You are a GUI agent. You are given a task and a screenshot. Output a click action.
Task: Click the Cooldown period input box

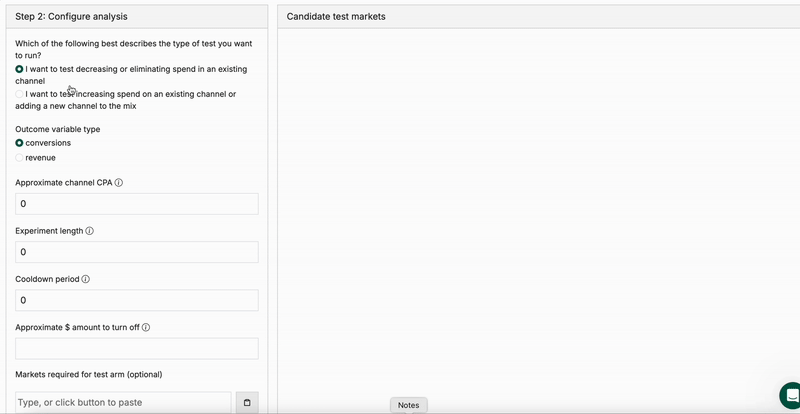click(x=137, y=300)
